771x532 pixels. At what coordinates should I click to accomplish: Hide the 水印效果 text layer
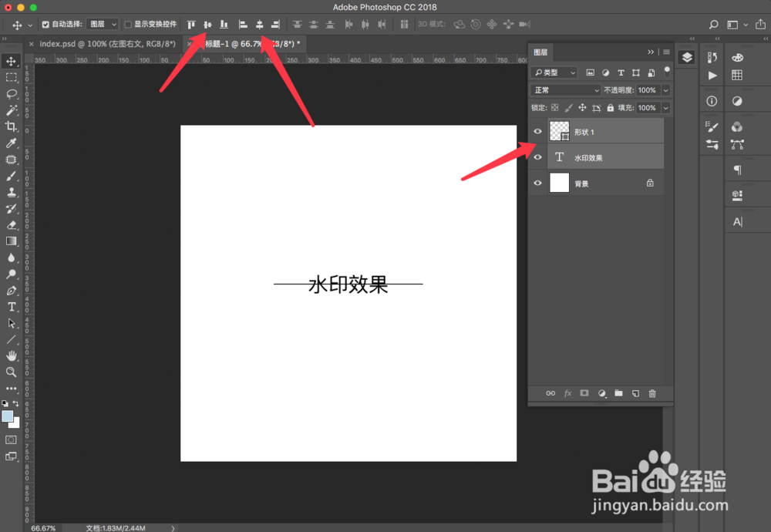coord(537,157)
